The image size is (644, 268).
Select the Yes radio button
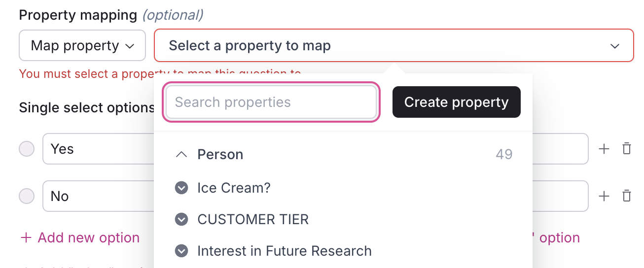click(27, 149)
